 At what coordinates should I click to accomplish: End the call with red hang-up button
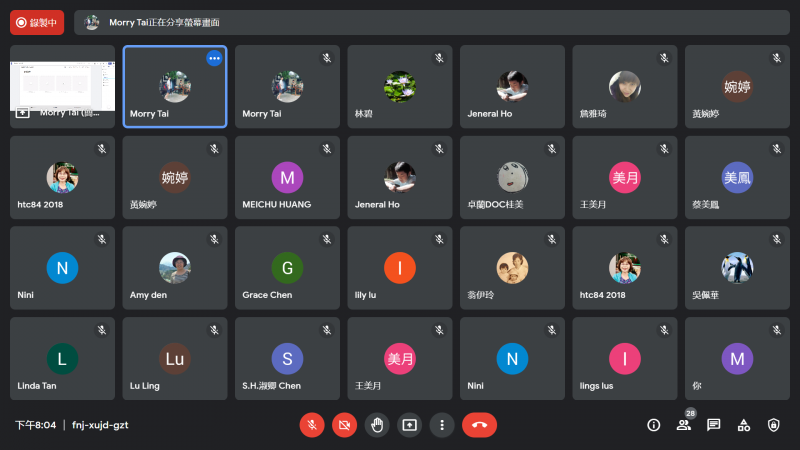tap(480, 425)
